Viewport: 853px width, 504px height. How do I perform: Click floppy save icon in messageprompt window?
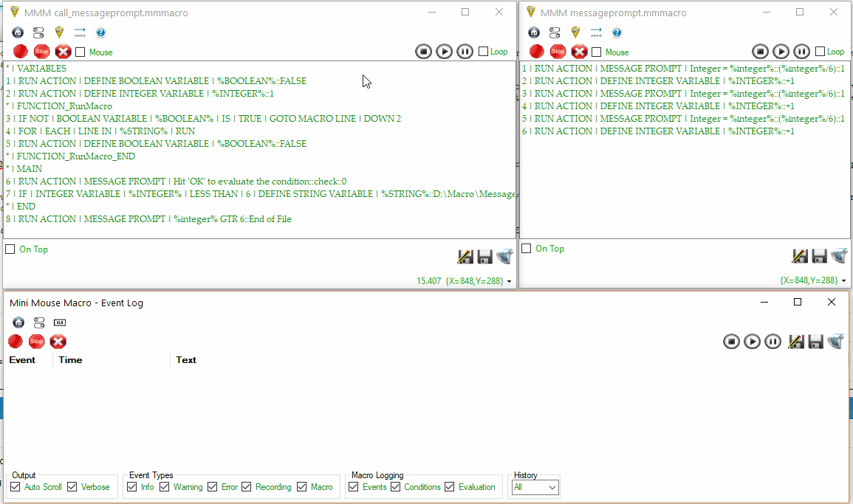tap(819, 255)
